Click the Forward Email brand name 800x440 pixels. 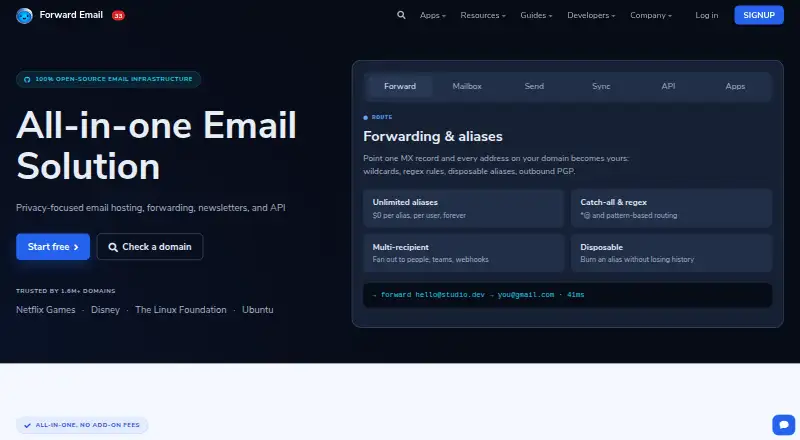pos(71,15)
